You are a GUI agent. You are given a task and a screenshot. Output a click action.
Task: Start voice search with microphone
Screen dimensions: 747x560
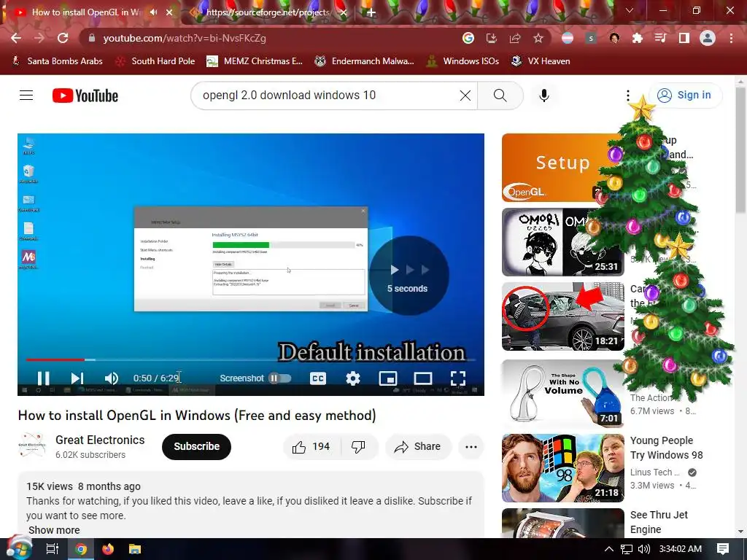pyautogui.click(x=544, y=96)
